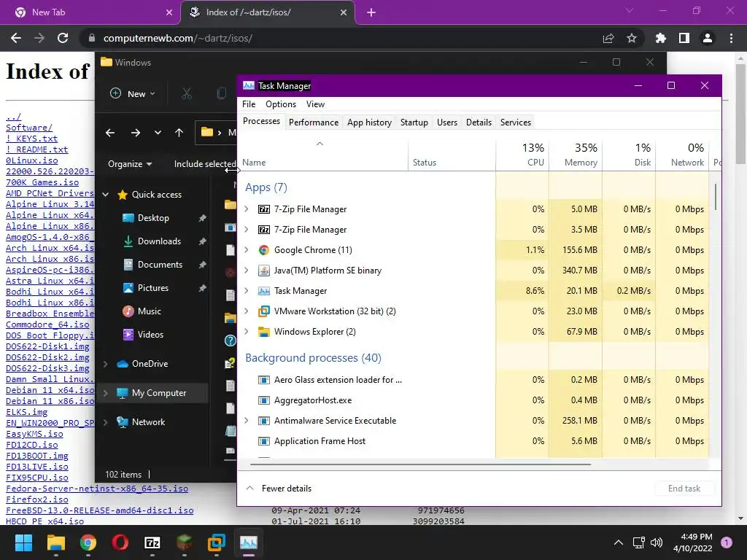The image size is (747, 560).
Task: Click Explorer's up one level arrow
Action: 179,133
